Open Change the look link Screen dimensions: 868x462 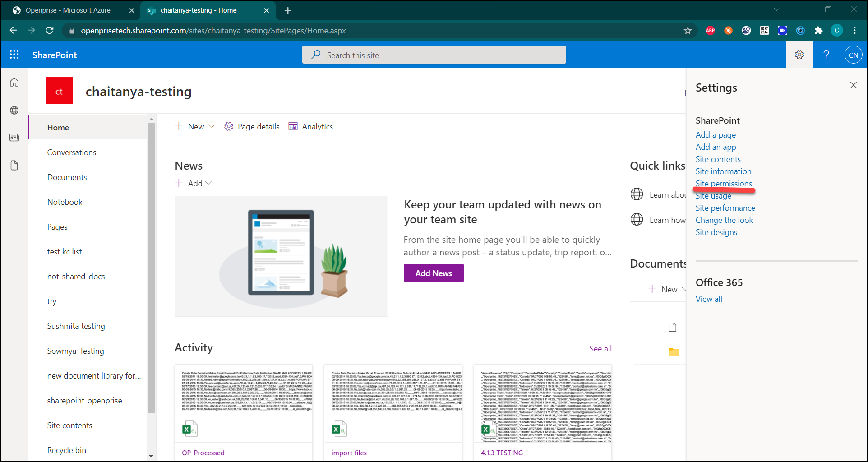click(x=724, y=220)
